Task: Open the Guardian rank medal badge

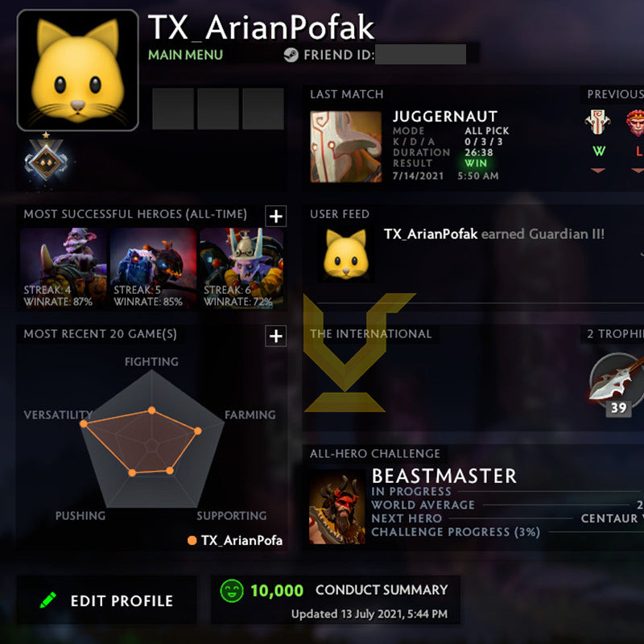Action: pyautogui.click(x=46, y=159)
